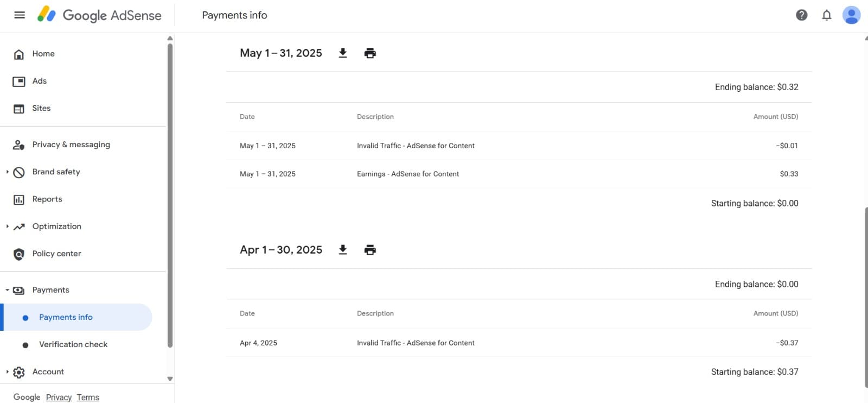Screen dimensions: 868x403
Task: Click April Ending balance: $0.00
Action: [756, 284]
